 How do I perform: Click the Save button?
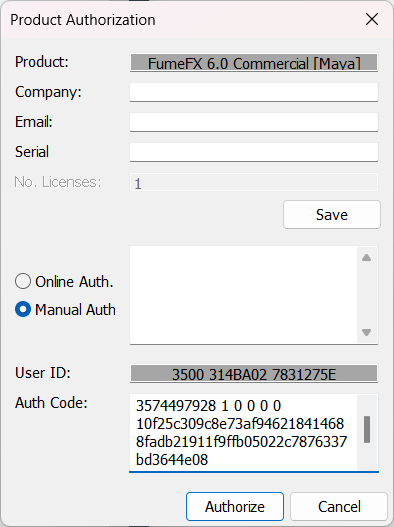(332, 215)
